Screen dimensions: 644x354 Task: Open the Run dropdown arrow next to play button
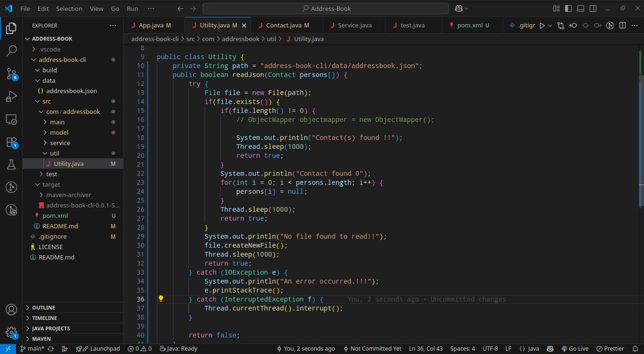click(x=550, y=25)
